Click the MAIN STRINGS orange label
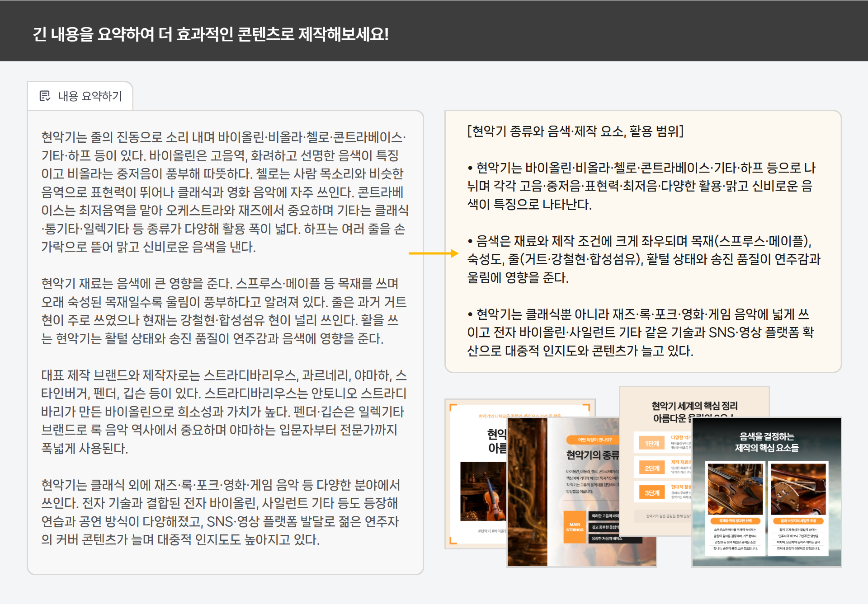Viewport: 868px width, 604px height. [x=575, y=527]
